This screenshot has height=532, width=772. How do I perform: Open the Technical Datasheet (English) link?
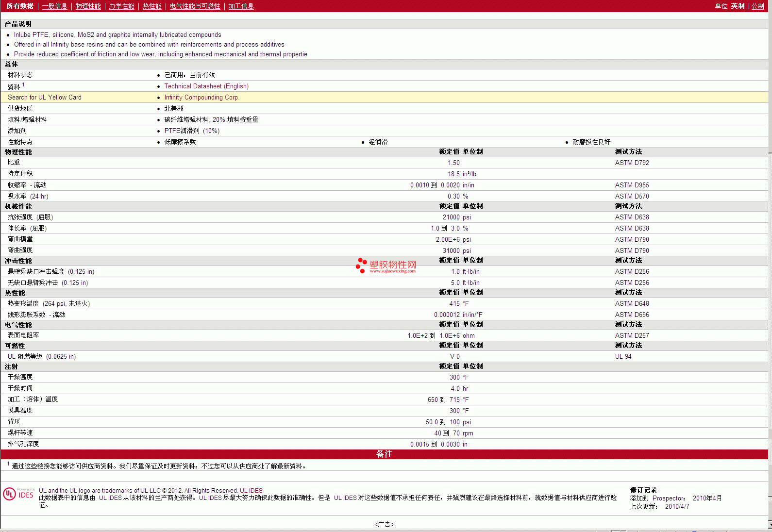206,86
